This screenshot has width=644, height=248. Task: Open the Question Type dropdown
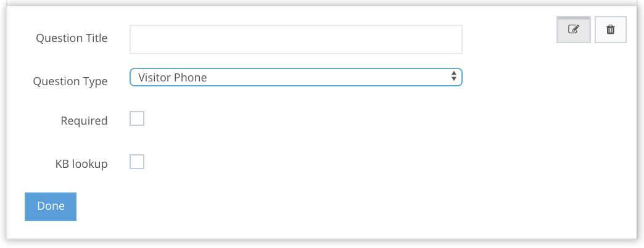(x=295, y=77)
